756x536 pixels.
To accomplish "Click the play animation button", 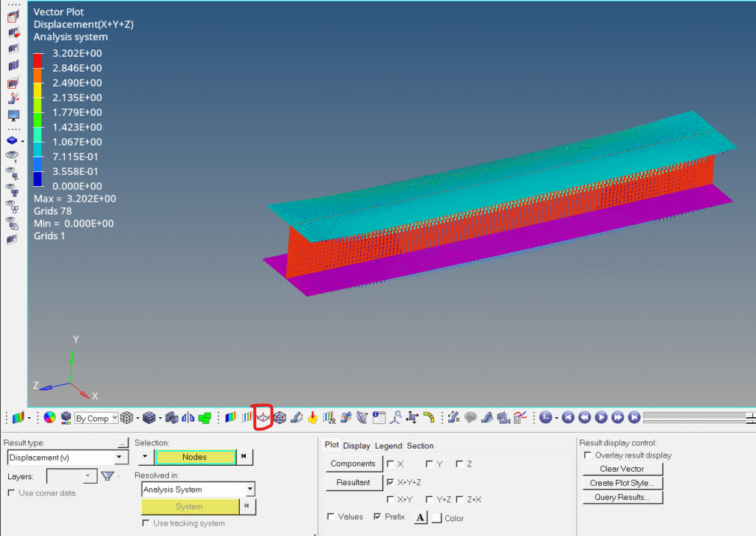I will 601,418.
